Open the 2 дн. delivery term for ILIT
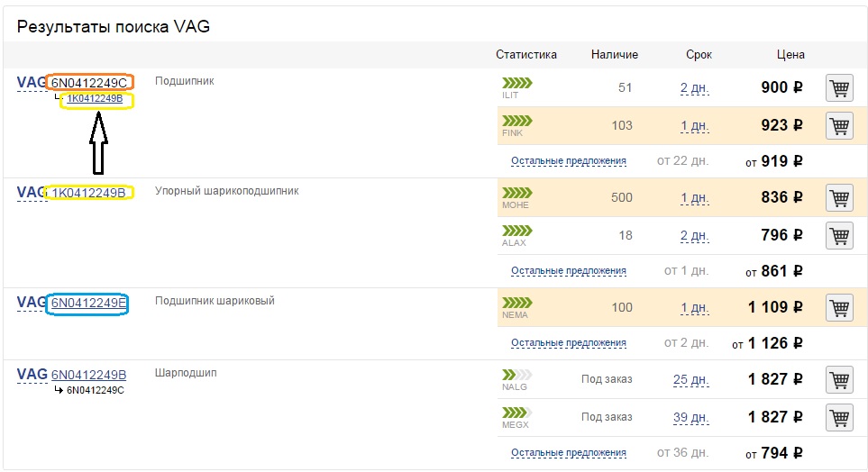The height and width of the screenshot is (472, 868). click(695, 88)
